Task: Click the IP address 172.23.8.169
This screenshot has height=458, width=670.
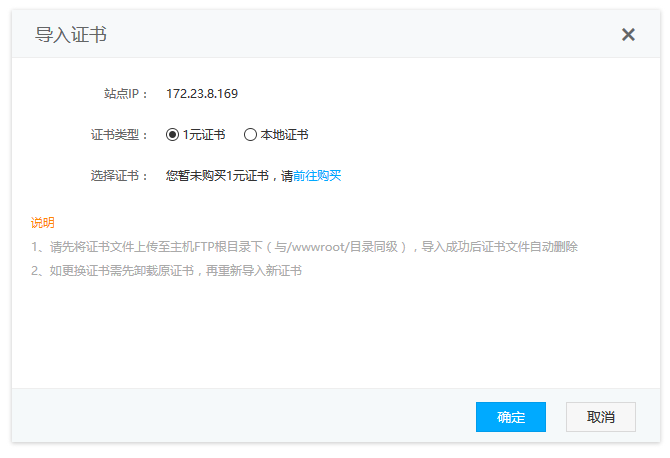Action: point(202,94)
